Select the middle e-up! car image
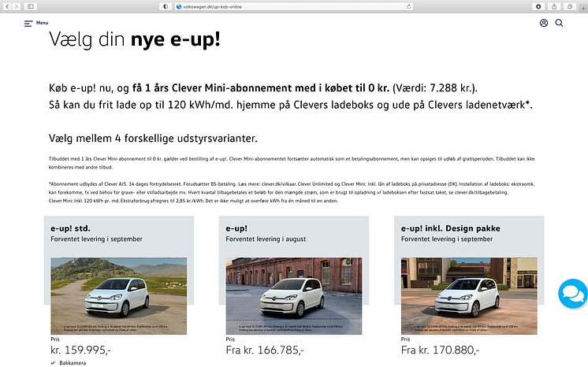 pyautogui.click(x=294, y=296)
